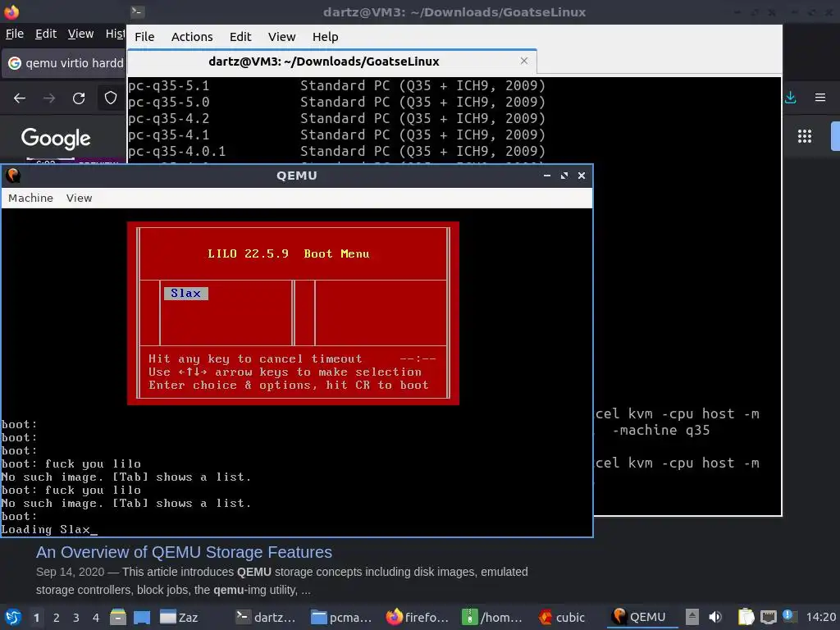Reload the Firefox page
This screenshot has width=840, height=630.
click(x=79, y=98)
